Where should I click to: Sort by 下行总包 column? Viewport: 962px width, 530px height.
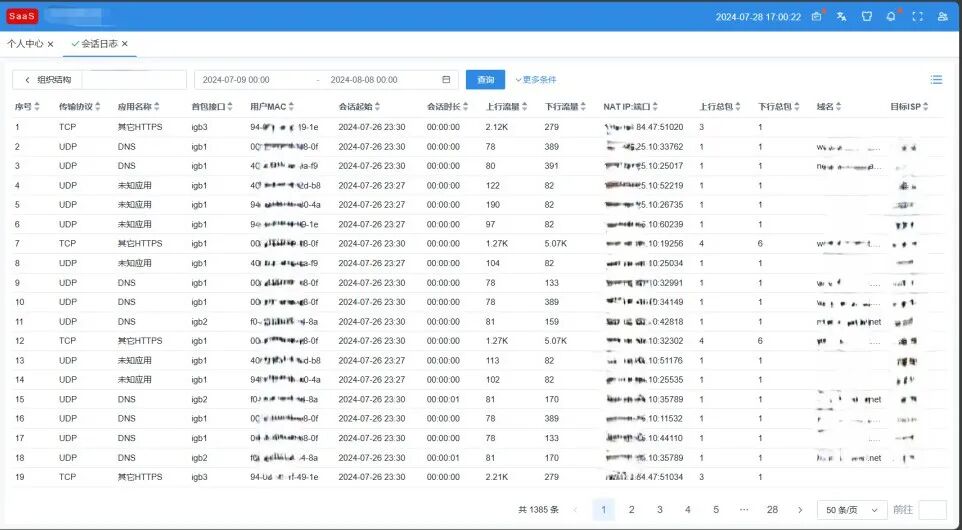(x=797, y=107)
